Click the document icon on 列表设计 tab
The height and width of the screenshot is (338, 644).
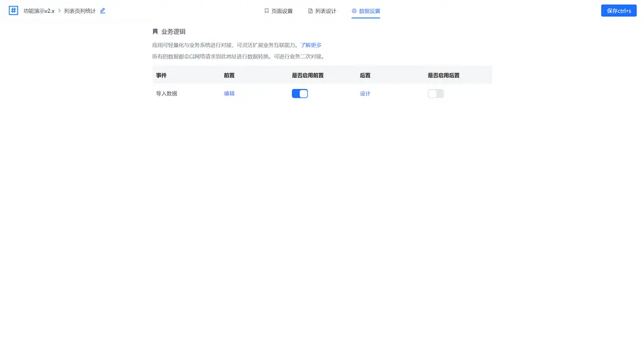click(x=309, y=11)
